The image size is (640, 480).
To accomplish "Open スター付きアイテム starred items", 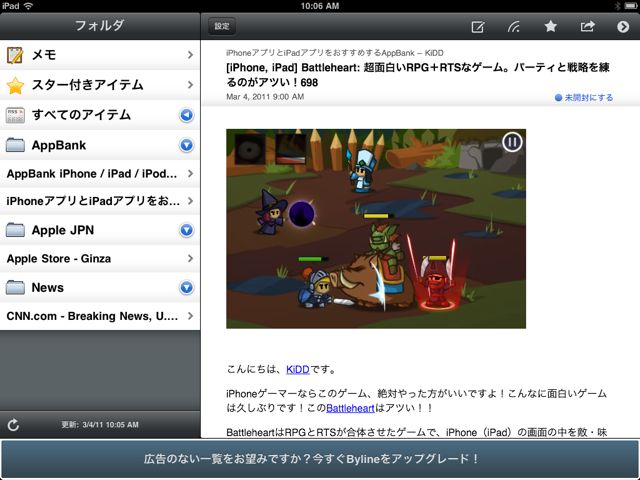I will (x=100, y=85).
